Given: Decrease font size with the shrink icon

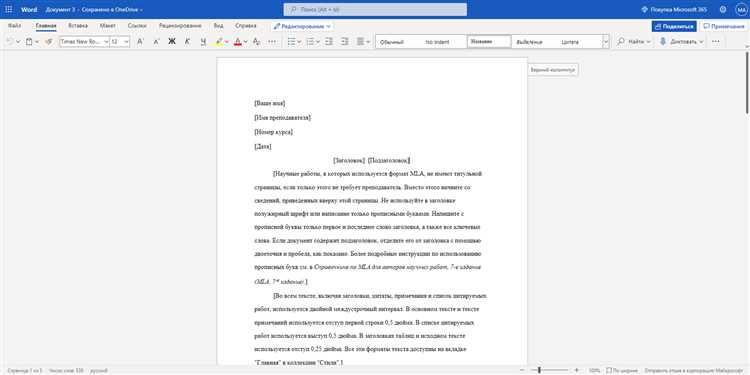Looking at the screenshot, I should [156, 42].
